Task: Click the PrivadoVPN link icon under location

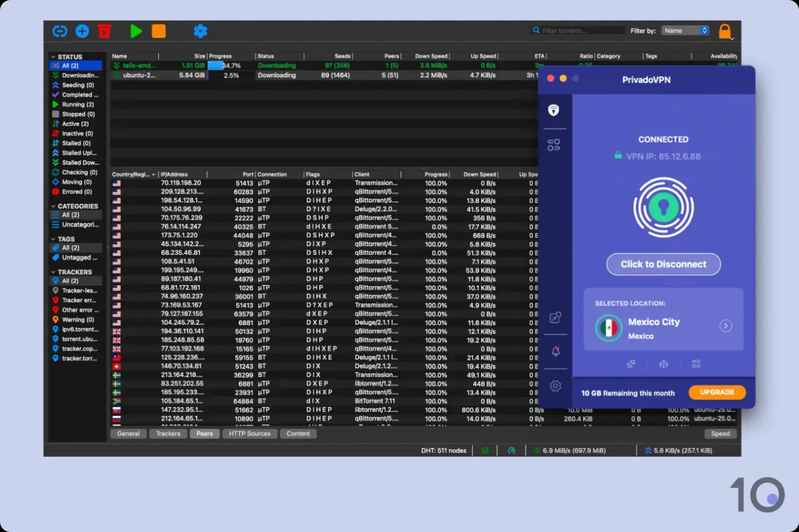Action: click(x=631, y=364)
